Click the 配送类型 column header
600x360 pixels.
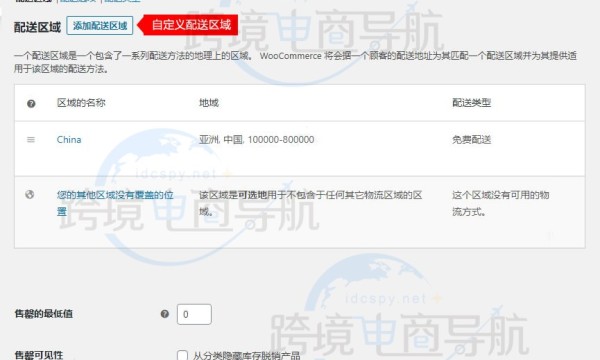471,103
